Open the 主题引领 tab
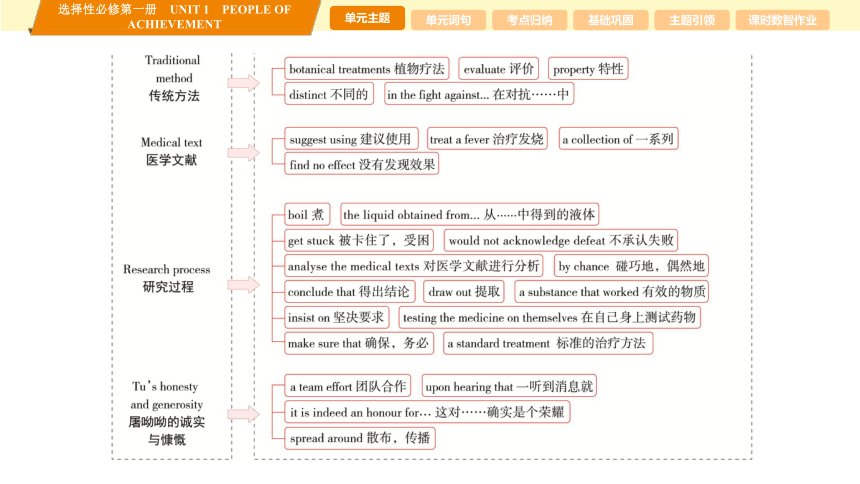This screenshot has width=860, height=484. (x=692, y=20)
